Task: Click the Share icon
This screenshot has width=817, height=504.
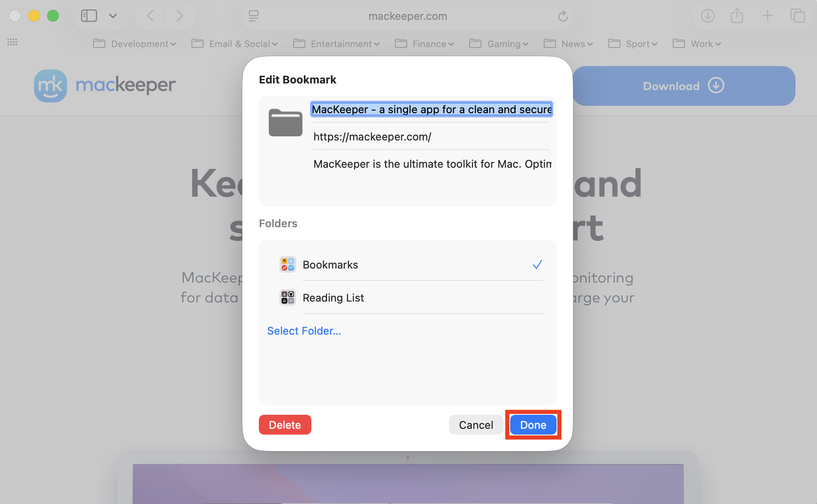Action: click(737, 16)
